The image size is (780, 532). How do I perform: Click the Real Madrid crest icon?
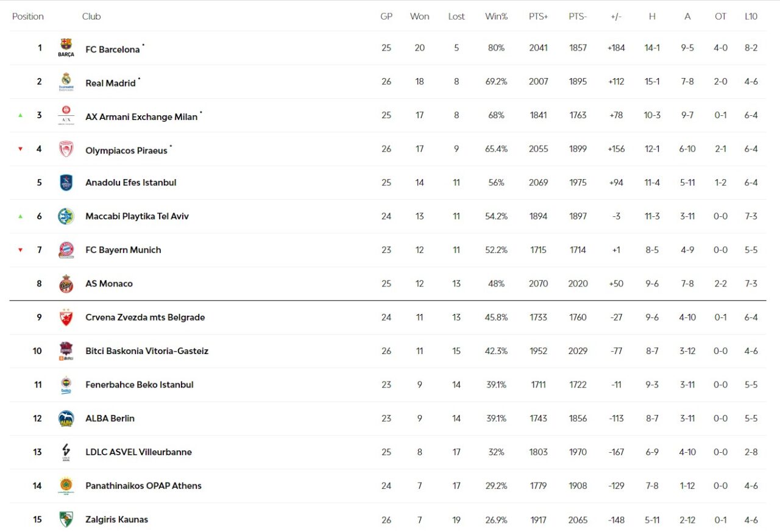pyautogui.click(x=66, y=82)
